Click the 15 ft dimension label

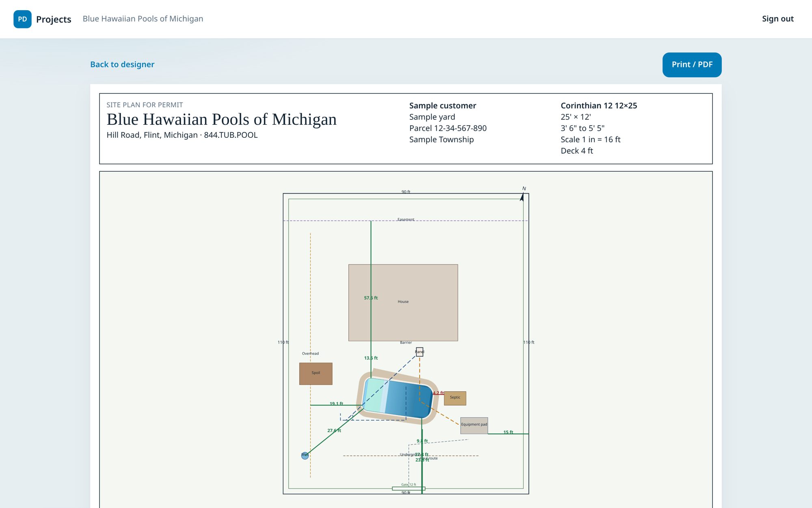[508, 432]
